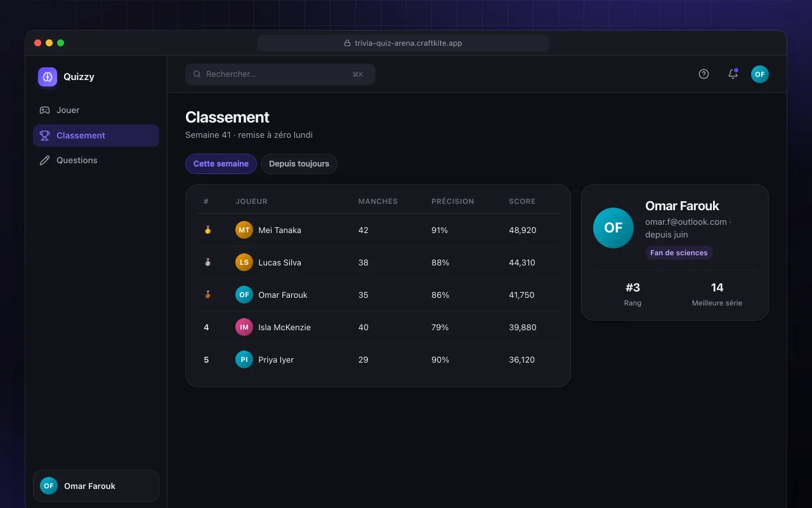Click the Score column header
The width and height of the screenshot is (812, 508).
point(522,201)
